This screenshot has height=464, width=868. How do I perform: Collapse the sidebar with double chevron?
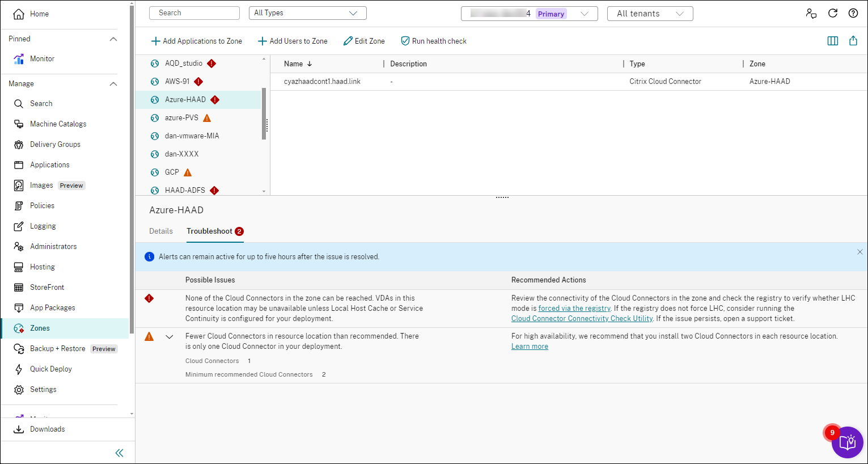click(119, 453)
